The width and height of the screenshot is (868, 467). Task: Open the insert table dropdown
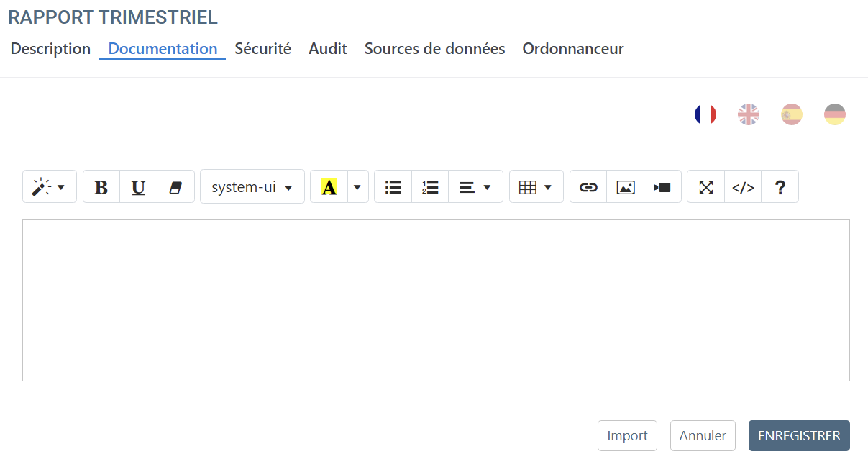pyautogui.click(x=536, y=187)
